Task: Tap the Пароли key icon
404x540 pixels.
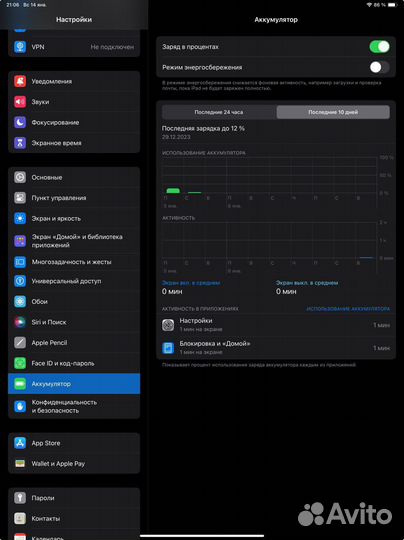Action: pyautogui.click(x=20, y=498)
